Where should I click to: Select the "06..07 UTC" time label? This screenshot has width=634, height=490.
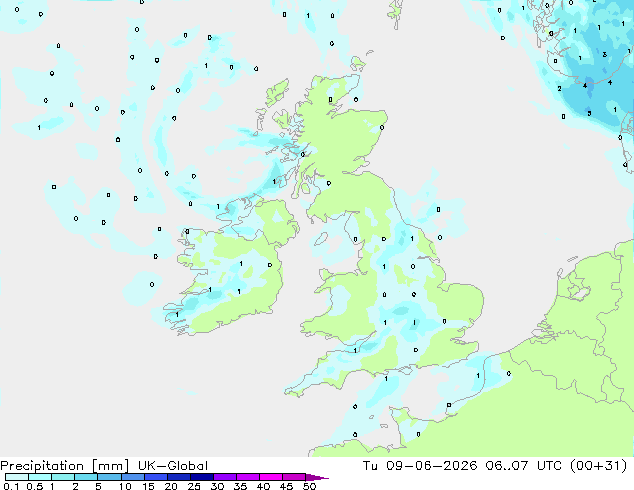[x=524, y=466]
